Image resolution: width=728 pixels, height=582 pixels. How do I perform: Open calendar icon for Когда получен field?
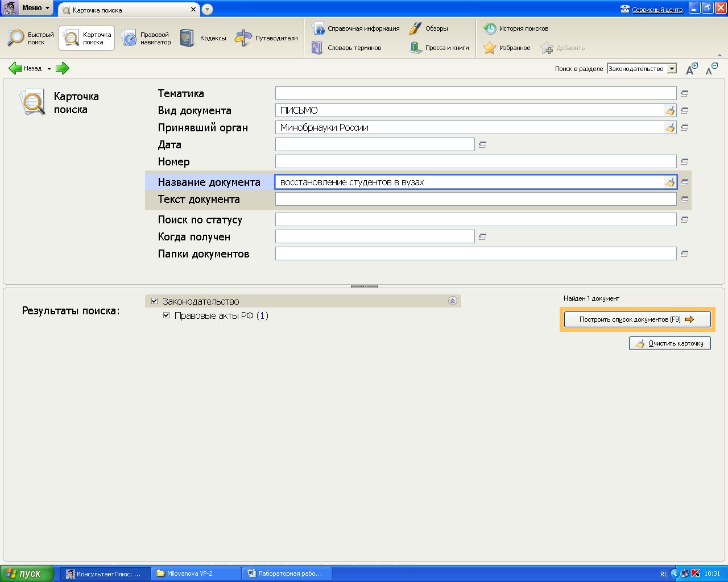coord(482,236)
